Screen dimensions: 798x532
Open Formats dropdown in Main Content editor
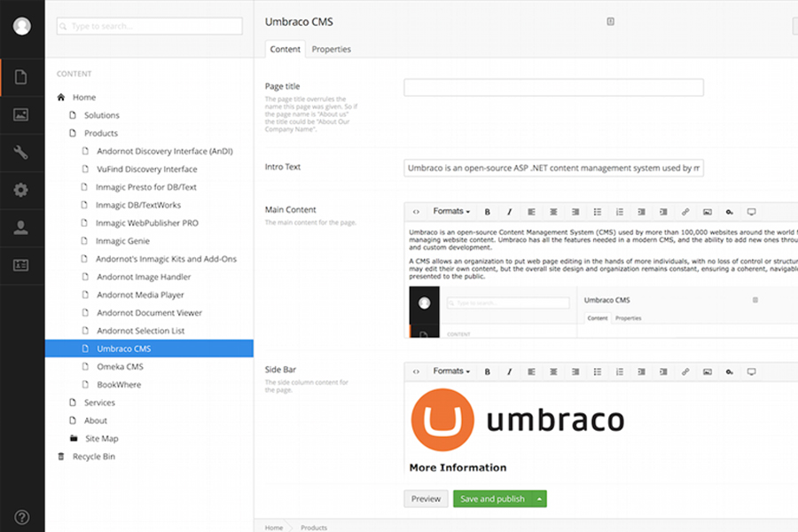coord(451,211)
